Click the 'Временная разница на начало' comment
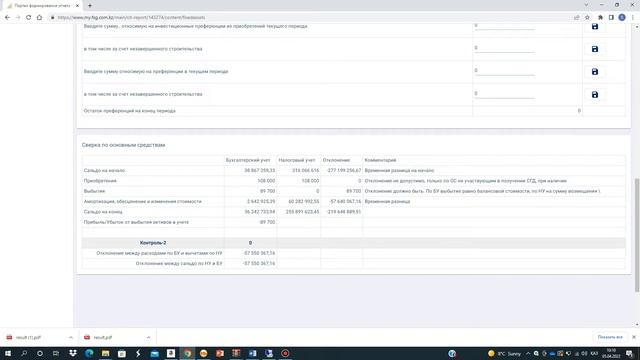This screenshot has width=640, height=360. (399, 171)
